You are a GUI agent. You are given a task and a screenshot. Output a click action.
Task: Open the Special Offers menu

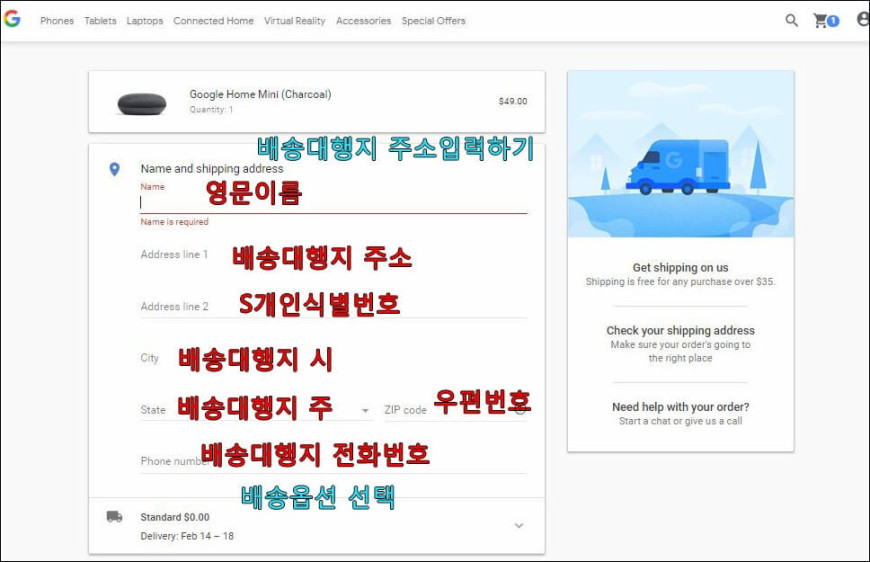click(433, 21)
